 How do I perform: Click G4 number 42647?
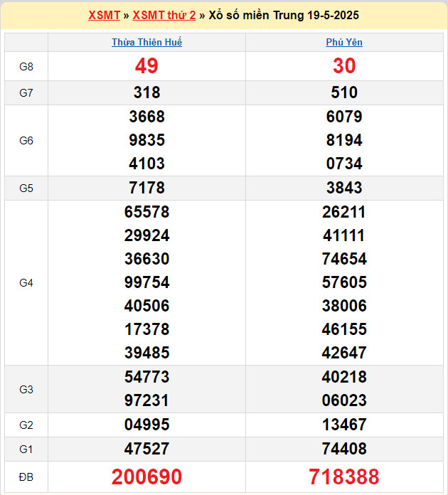tap(344, 352)
